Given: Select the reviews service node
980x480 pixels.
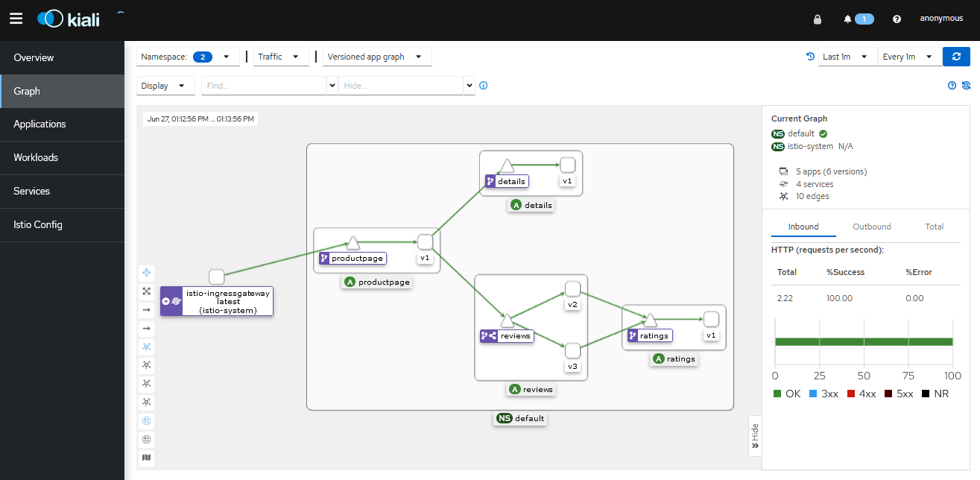Looking at the screenshot, I should [507, 321].
